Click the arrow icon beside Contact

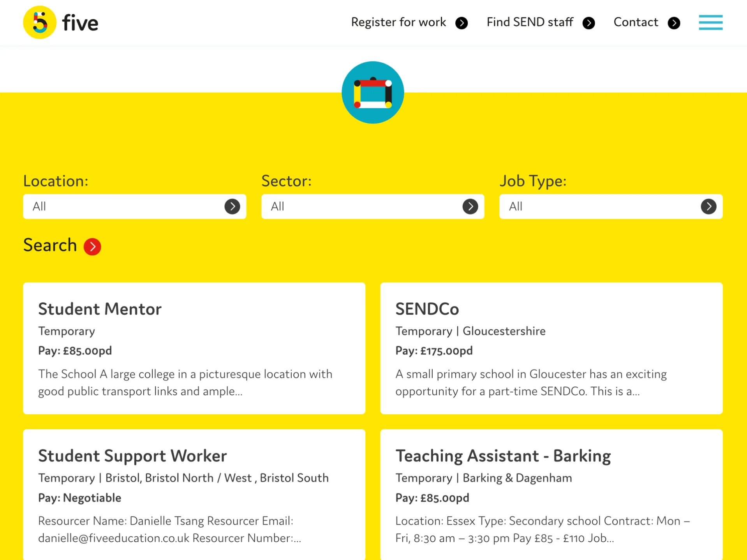[673, 23]
